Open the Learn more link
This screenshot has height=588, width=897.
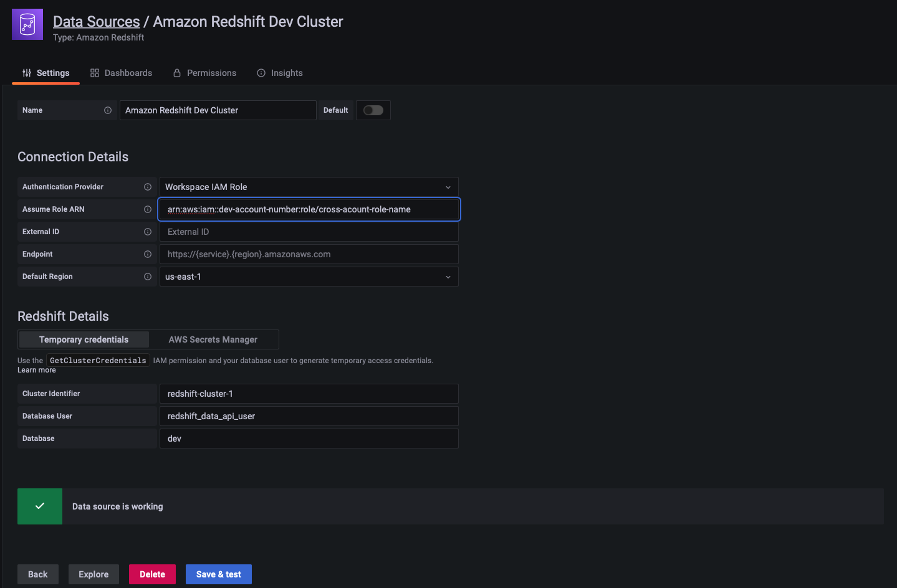(37, 370)
